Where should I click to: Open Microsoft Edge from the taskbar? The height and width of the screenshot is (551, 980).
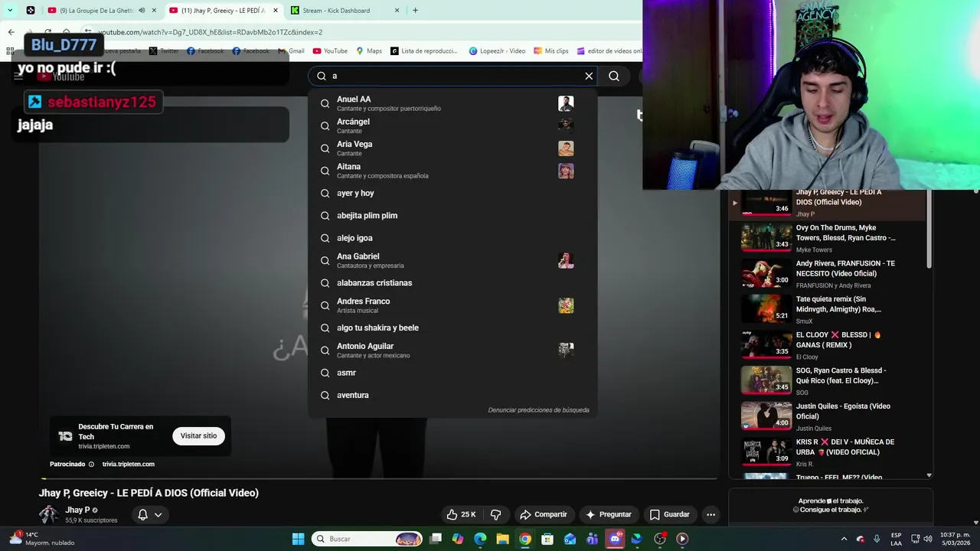pos(480,539)
